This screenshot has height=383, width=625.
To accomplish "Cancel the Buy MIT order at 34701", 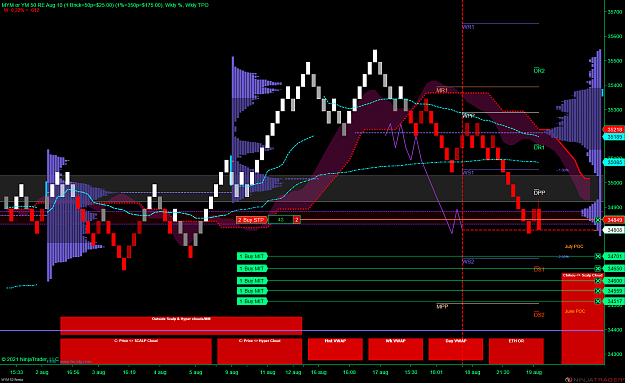I will click(x=597, y=256).
